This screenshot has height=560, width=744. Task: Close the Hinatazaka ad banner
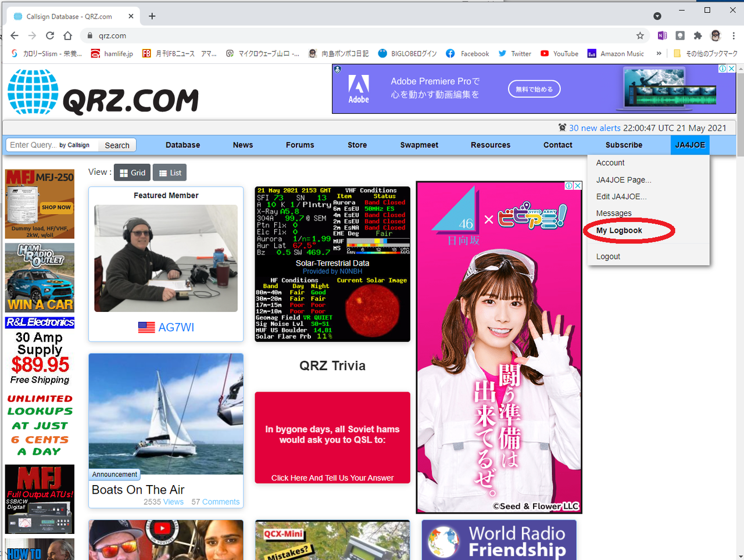coord(578,186)
